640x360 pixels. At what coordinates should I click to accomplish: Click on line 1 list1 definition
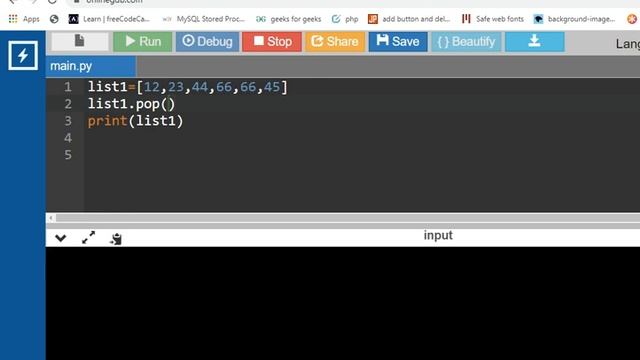point(188,87)
